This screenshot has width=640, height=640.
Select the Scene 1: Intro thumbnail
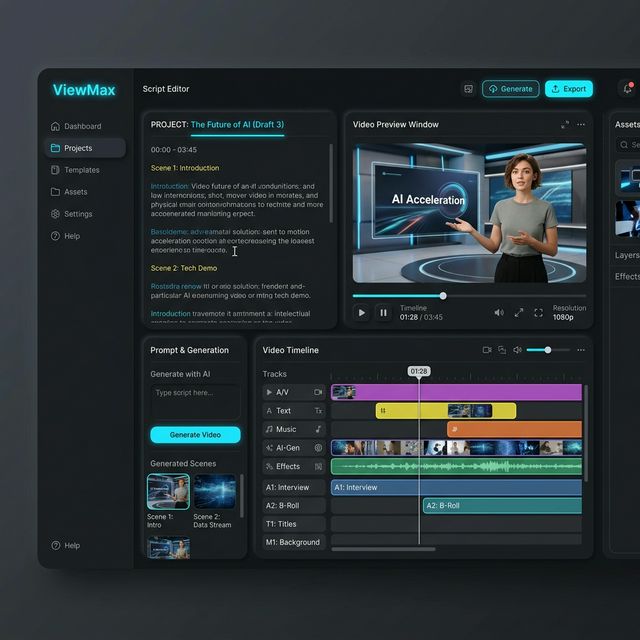[x=168, y=492]
